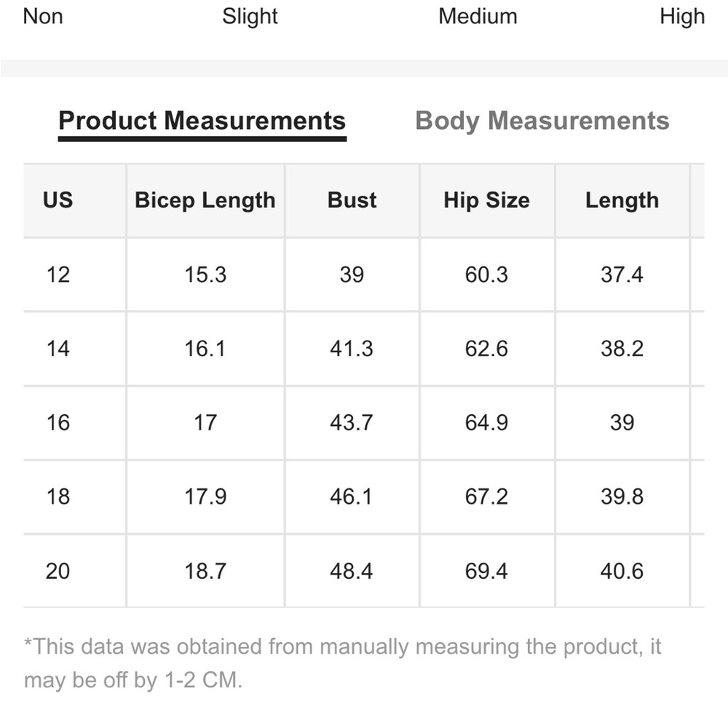Select US size 12 row label
The image size is (728, 728).
(58, 275)
